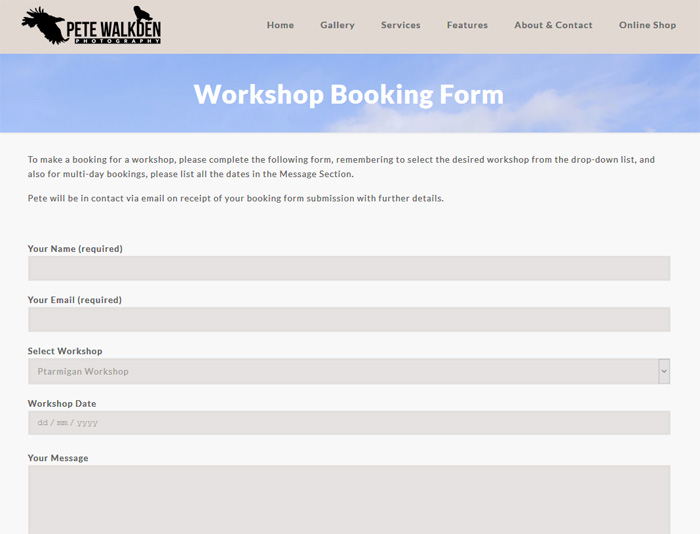Click the 'Your Email (required)' label

75,300
